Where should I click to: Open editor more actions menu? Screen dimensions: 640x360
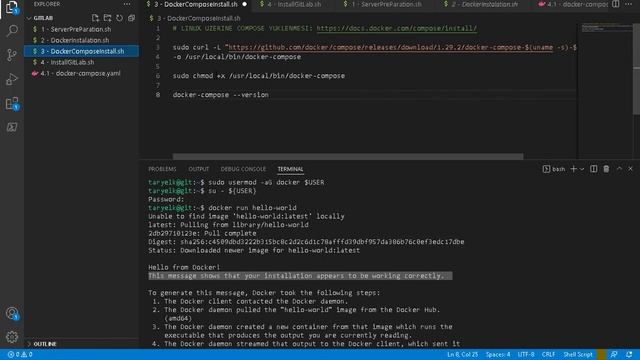click(x=628, y=4)
